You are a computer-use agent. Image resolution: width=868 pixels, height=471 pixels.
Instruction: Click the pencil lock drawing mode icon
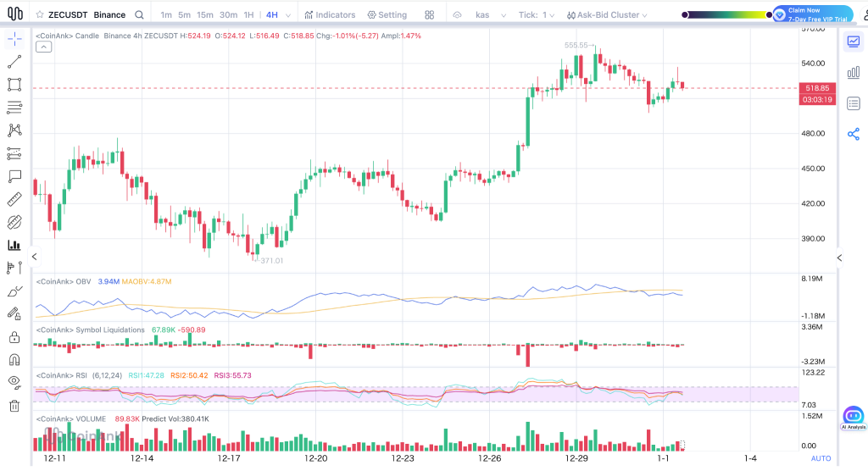(14, 313)
